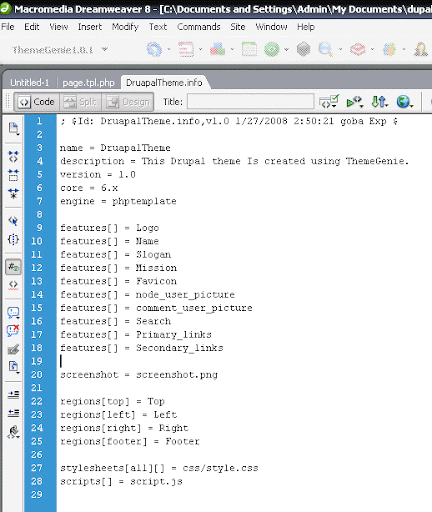Click the user figure icon in insert bar
Viewport: 432px width, 512px height.
click(x=421, y=49)
